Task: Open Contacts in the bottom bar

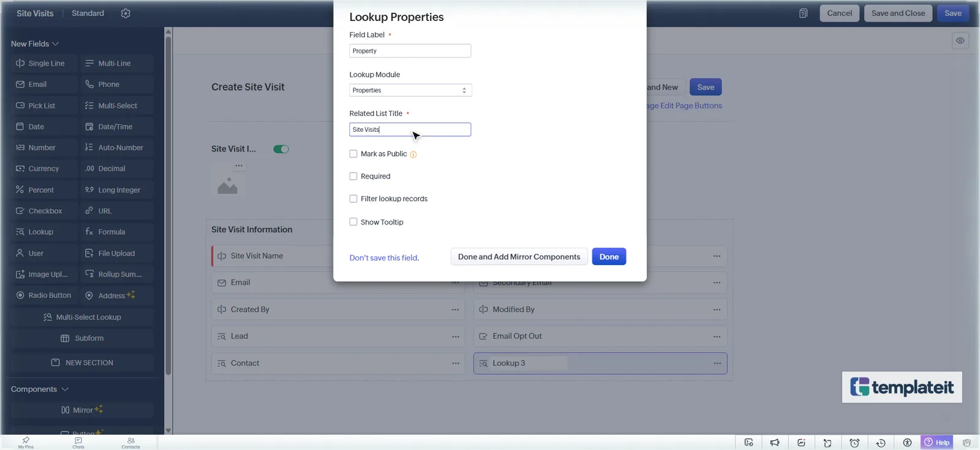Action: coord(130,443)
